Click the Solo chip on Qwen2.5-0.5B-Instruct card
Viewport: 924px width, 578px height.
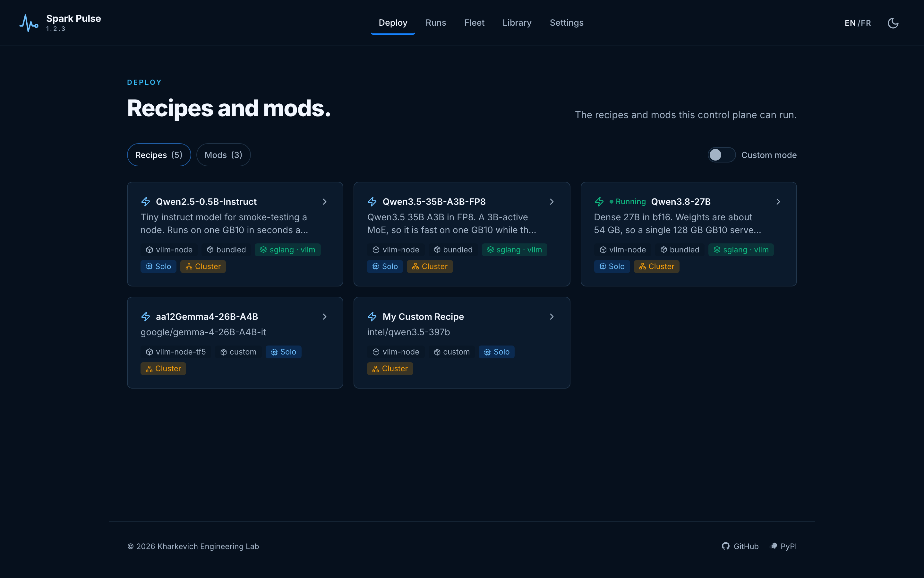click(158, 267)
